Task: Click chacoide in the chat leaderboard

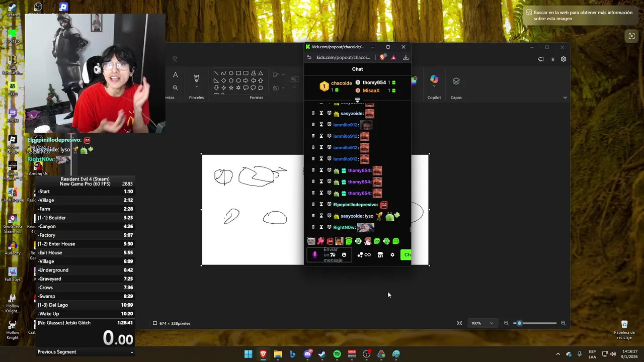Action: [341, 83]
